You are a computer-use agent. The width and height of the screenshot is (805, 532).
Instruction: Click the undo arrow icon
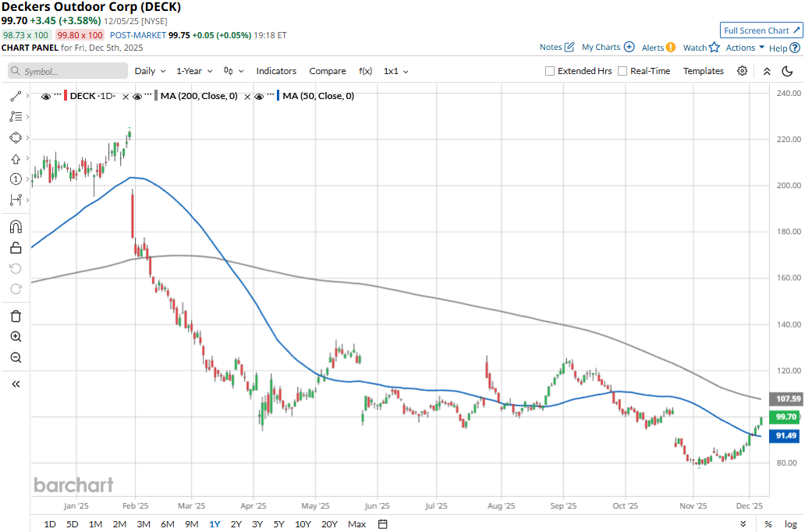(16, 268)
